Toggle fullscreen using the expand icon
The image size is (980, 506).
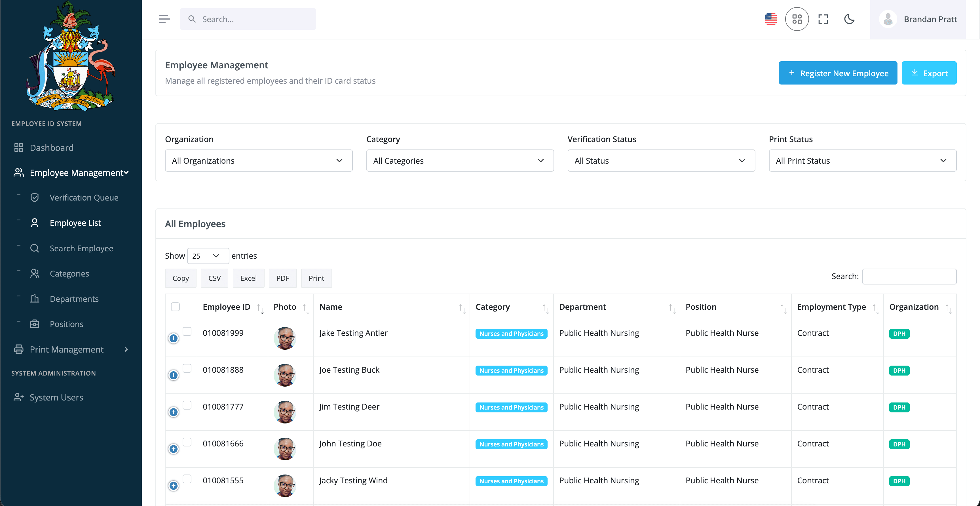[x=823, y=19]
